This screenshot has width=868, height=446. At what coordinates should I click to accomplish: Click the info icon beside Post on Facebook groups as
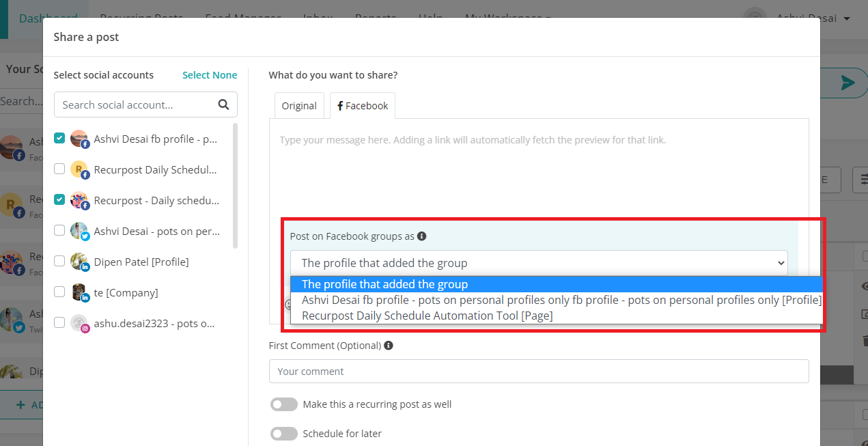422,236
